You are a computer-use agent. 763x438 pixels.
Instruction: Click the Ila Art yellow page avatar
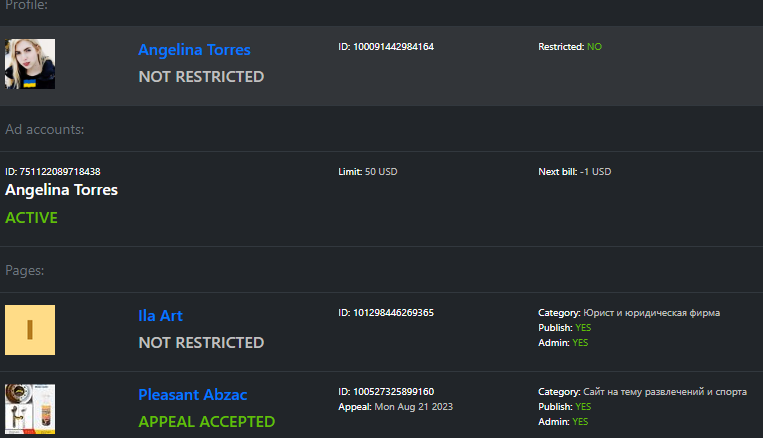[30, 330]
